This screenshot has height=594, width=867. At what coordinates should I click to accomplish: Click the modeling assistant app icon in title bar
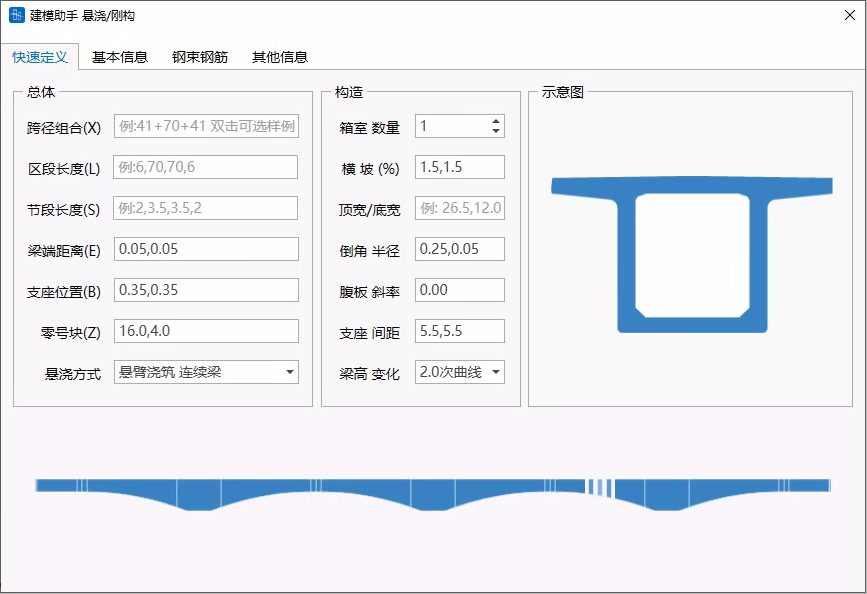point(17,15)
